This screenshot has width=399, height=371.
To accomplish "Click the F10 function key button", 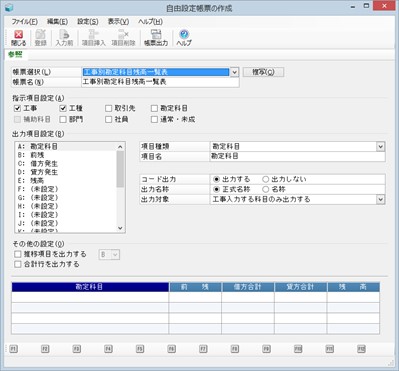I will click(298, 349).
